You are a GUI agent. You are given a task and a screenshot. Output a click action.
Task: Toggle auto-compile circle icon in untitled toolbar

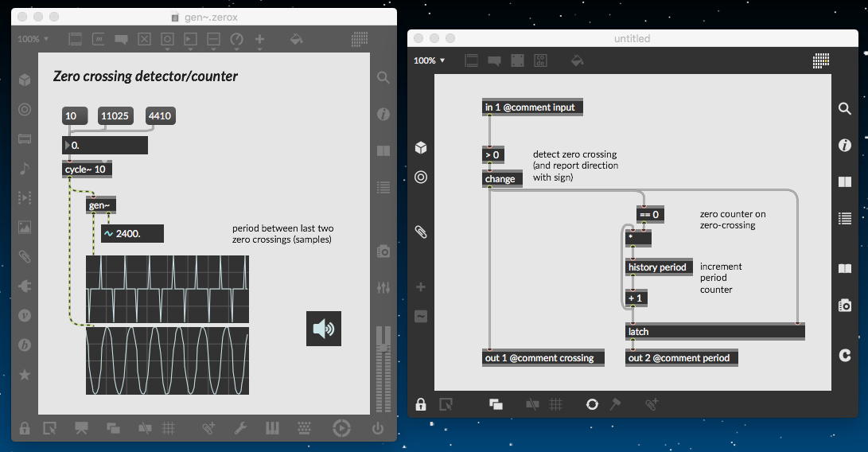tap(592, 404)
